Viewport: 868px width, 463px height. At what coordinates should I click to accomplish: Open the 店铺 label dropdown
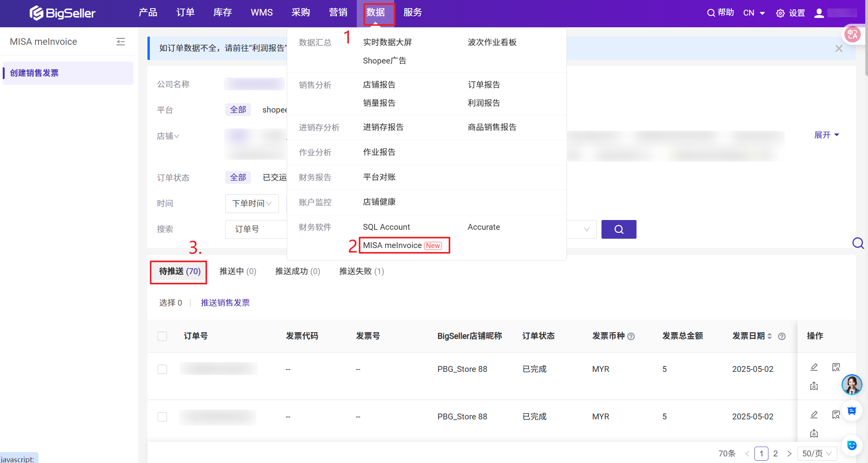(168, 136)
